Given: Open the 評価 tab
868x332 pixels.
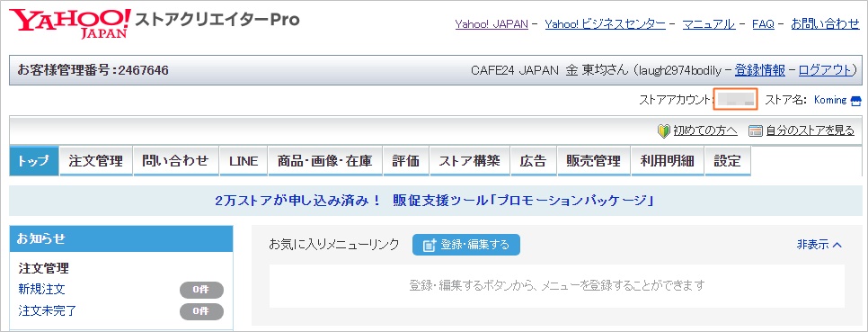Looking at the screenshot, I should pyautogui.click(x=406, y=161).
